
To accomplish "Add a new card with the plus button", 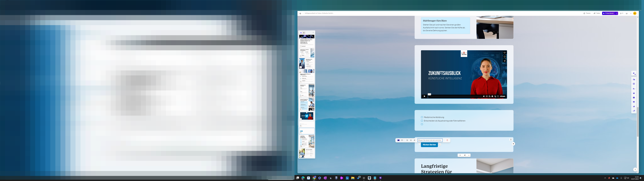I will (x=460, y=155).
